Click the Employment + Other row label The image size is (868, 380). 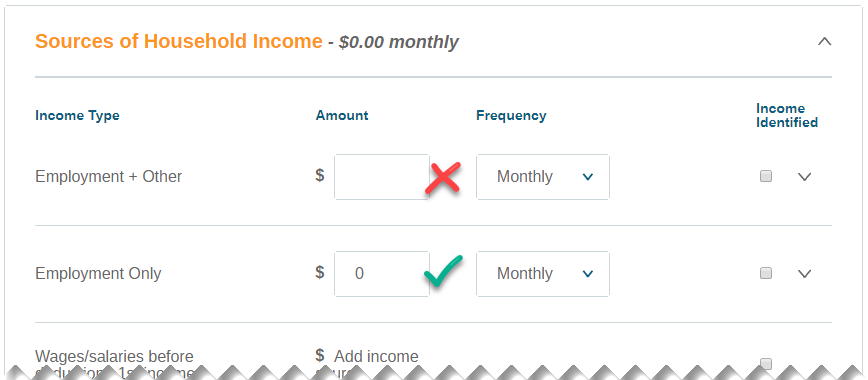click(108, 177)
